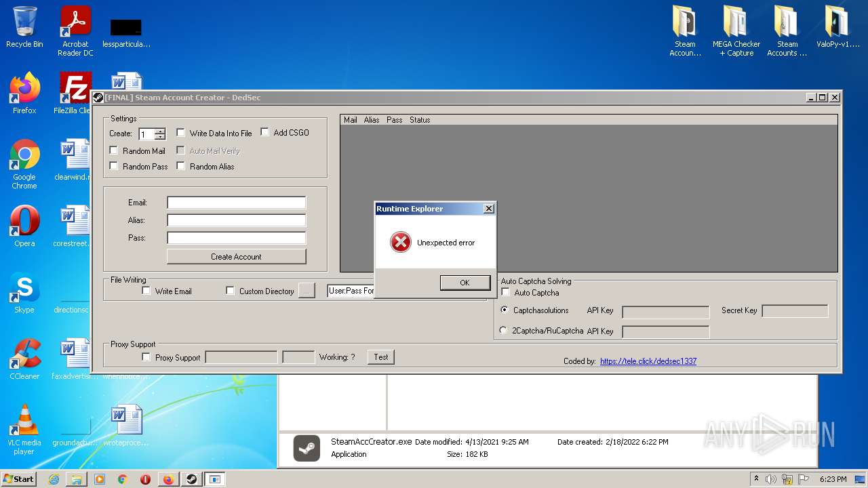Open MEGA Checker + Capture folder
This screenshot has height=488, width=868.
pyautogui.click(x=736, y=30)
